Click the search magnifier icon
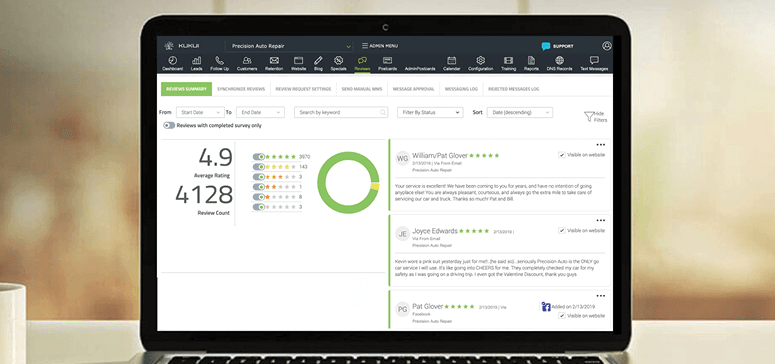 point(383,112)
